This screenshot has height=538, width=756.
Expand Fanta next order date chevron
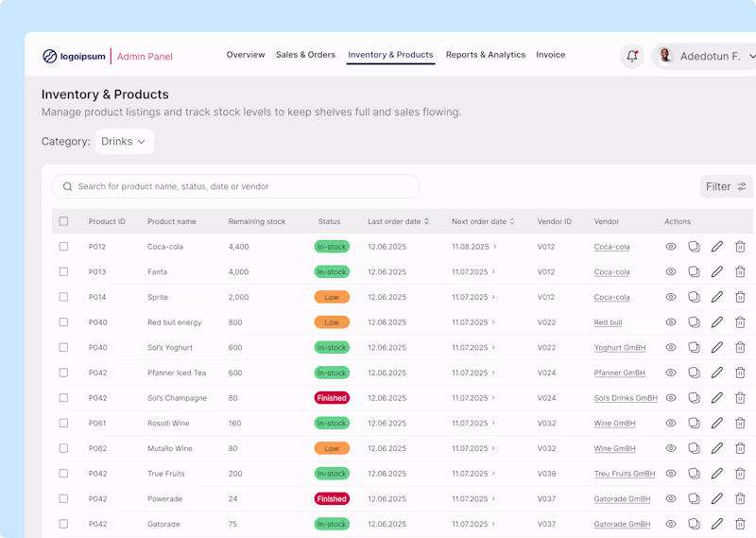[493, 271]
